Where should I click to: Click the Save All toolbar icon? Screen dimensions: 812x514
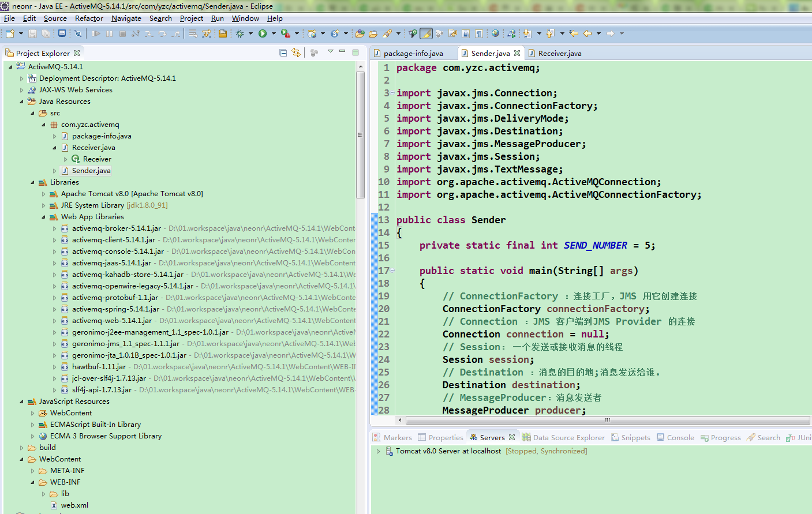[x=46, y=33]
